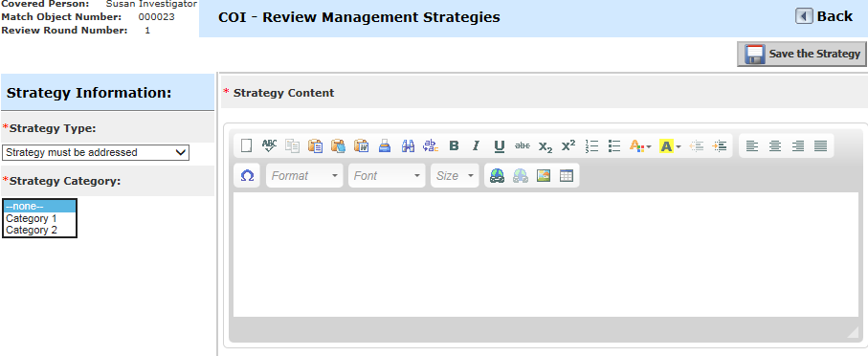Open the text color picker
The height and width of the screenshot is (356, 868).
coord(640,145)
